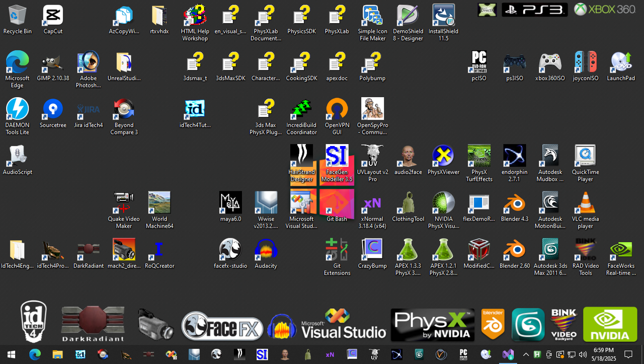Image resolution: width=644 pixels, height=364 pixels.
Task: Open InstallShield 11.5 shortcut
Action: click(443, 23)
